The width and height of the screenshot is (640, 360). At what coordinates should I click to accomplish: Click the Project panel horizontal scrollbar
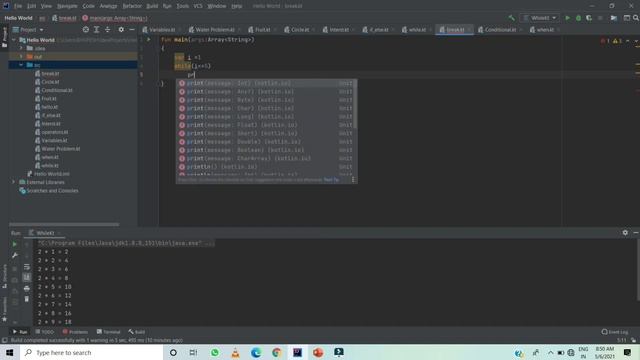tap(64, 224)
